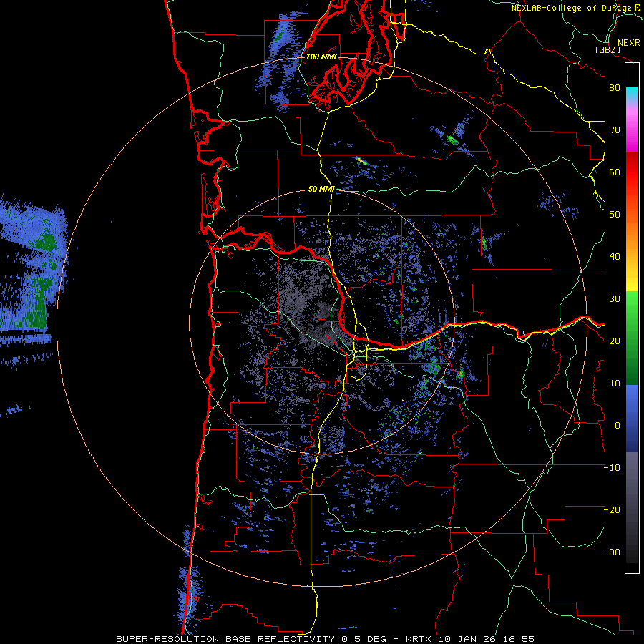Click the "[dBZ]" units label
The width and height of the screenshot is (644, 644).
click(x=608, y=49)
